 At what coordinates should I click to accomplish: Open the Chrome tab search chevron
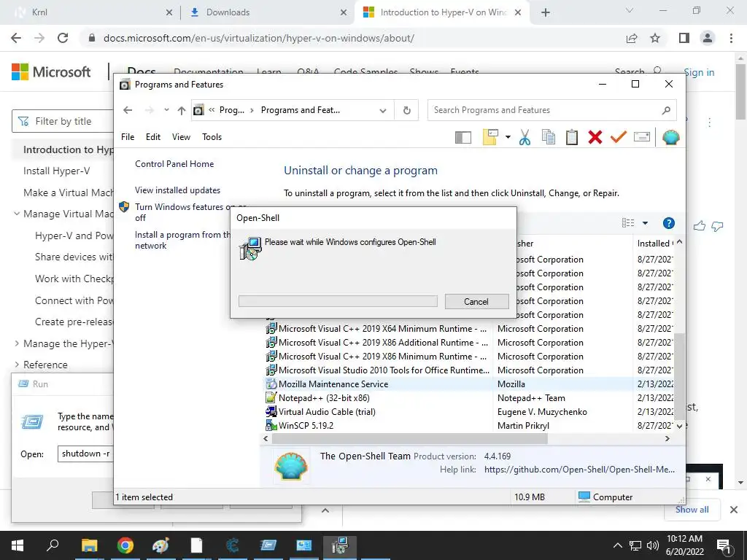(630, 10)
